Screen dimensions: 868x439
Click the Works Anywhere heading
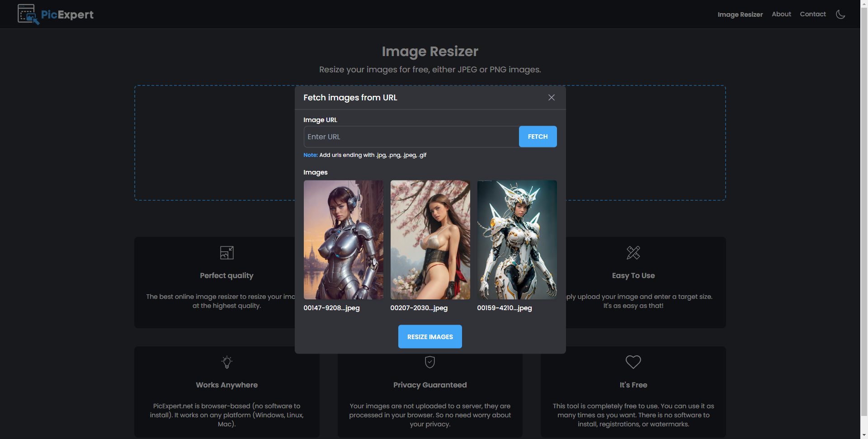coord(227,385)
